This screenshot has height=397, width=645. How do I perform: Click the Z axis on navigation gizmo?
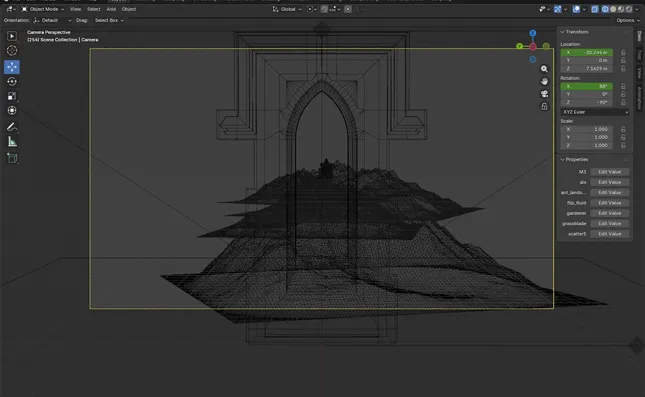pyautogui.click(x=533, y=33)
